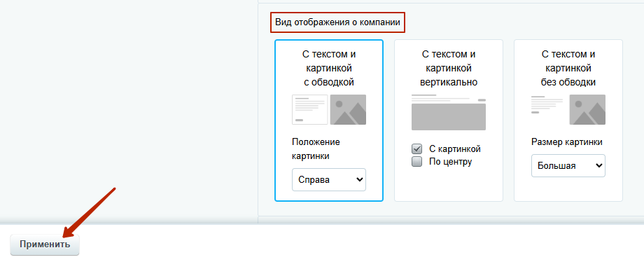Viewport: 644px width, 262px height.
Task: Click the Применить button
Action: tap(45, 244)
